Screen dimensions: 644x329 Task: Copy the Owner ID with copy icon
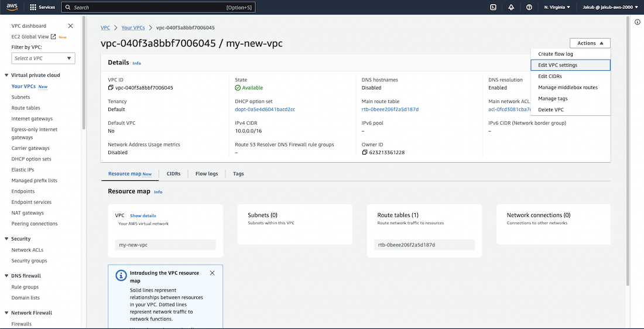tap(365, 152)
